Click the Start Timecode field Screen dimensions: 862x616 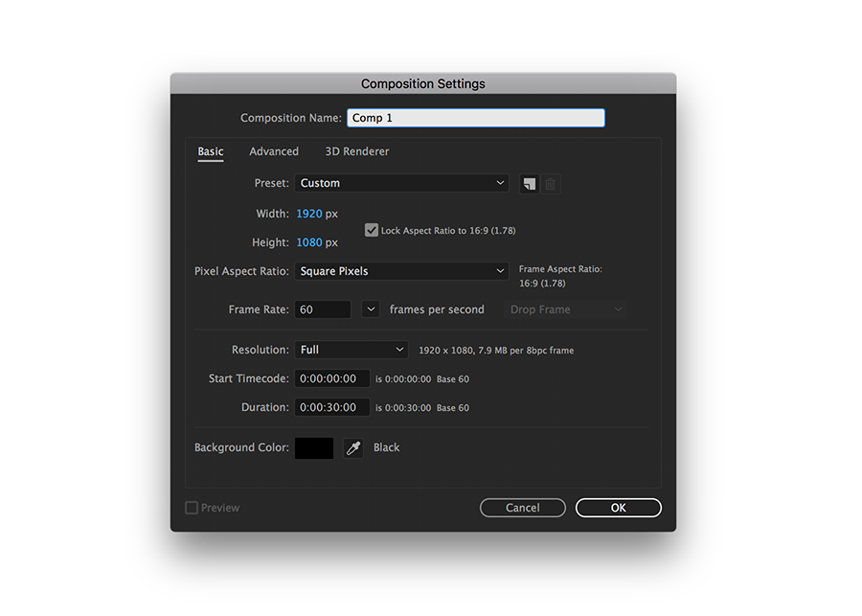(x=332, y=378)
